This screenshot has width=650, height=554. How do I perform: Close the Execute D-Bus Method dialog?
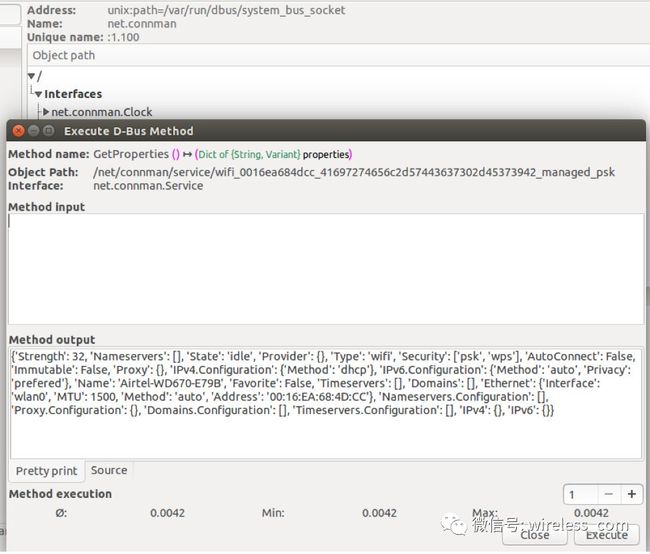18,131
